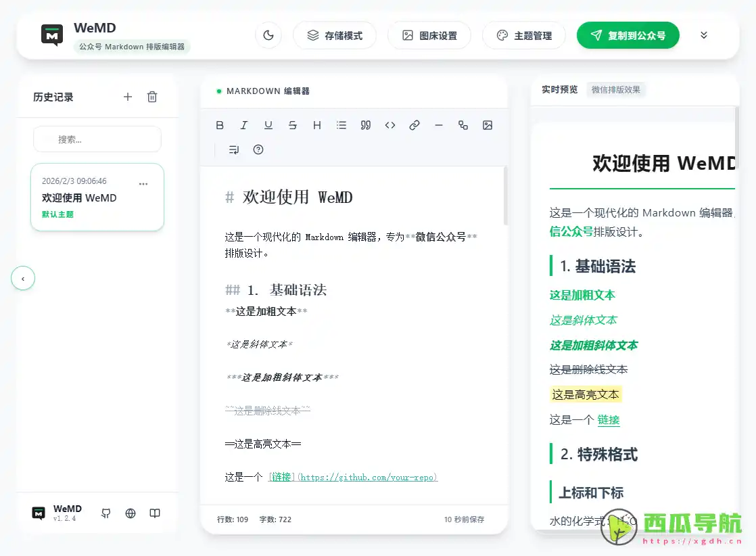Click the 复制到公众号 button
Screen dimensions: 756x556
pos(628,34)
